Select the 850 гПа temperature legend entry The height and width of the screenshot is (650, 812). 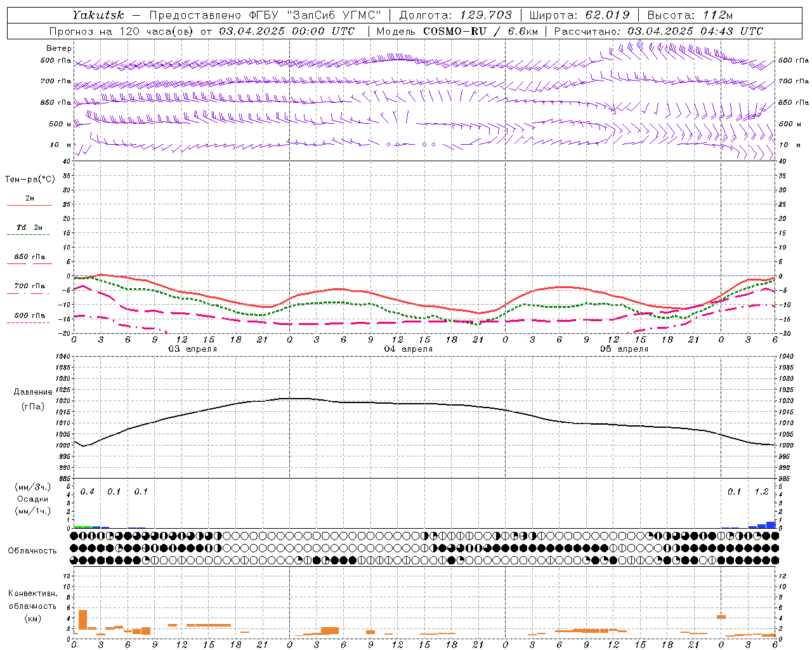[x=29, y=257]
